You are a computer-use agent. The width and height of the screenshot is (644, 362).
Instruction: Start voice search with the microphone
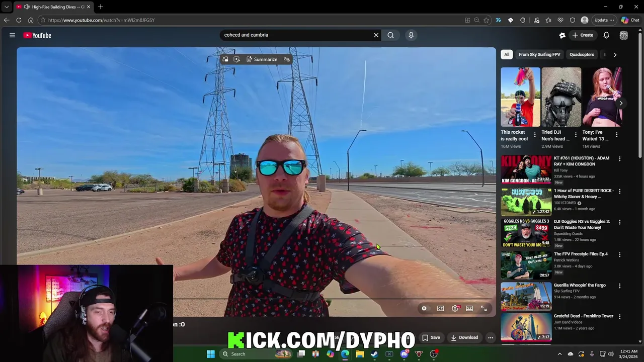[411, 35]
